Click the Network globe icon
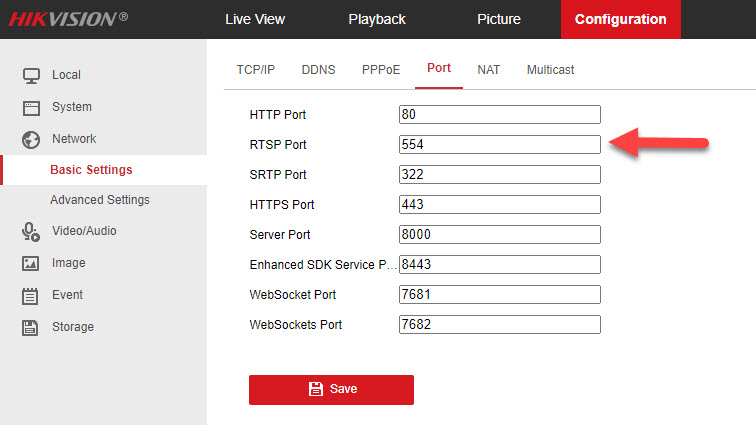The height and width of the screenshot is (425, 756). (31, 139)
